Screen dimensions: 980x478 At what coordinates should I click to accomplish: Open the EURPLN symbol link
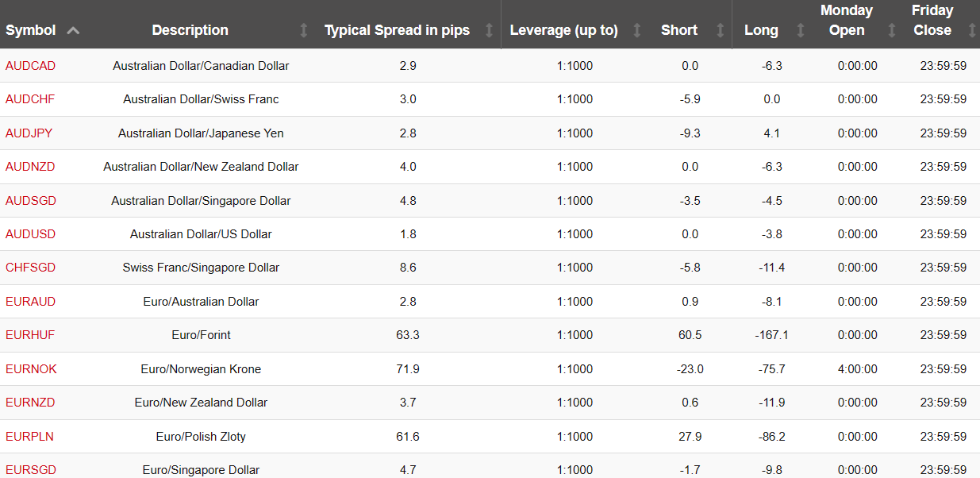(29, 437)
